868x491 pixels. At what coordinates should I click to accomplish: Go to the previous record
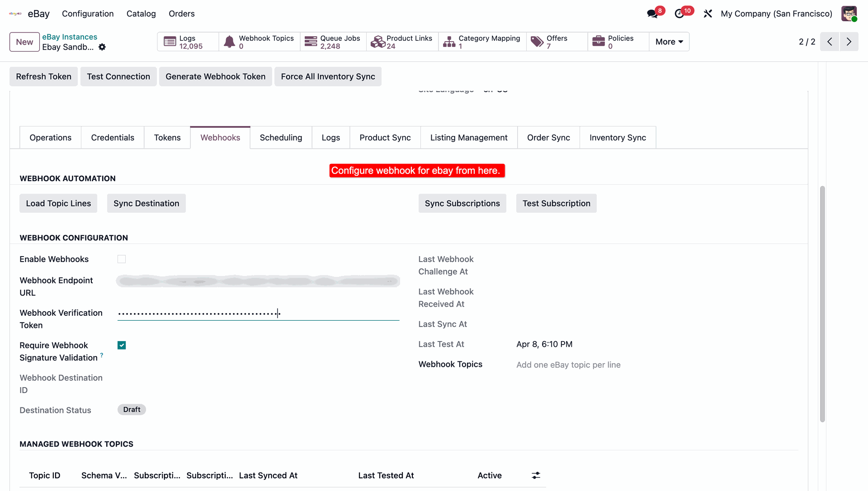(x=830, y=42)
